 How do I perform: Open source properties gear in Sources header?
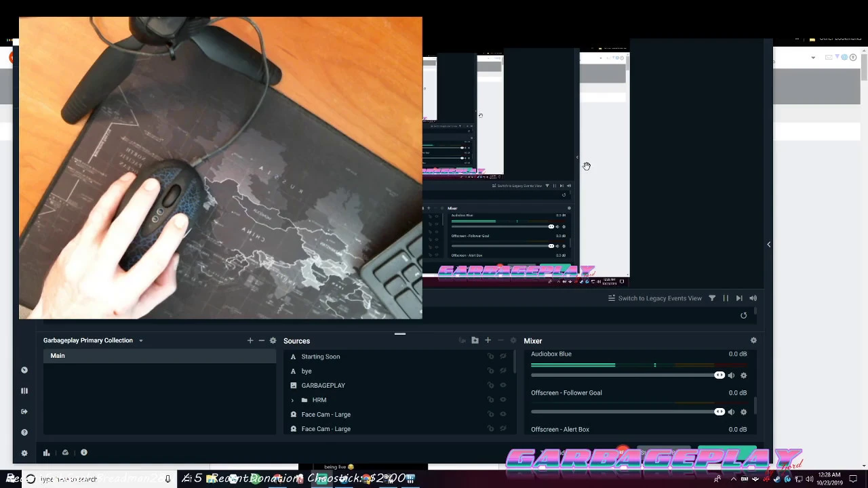(x=513, y=340)
